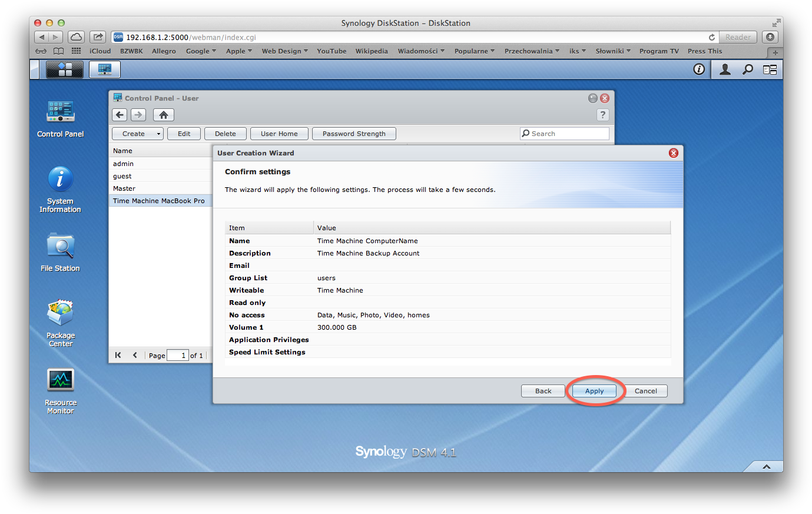Go Back in the User Creation Wizard

pos(543,391)
